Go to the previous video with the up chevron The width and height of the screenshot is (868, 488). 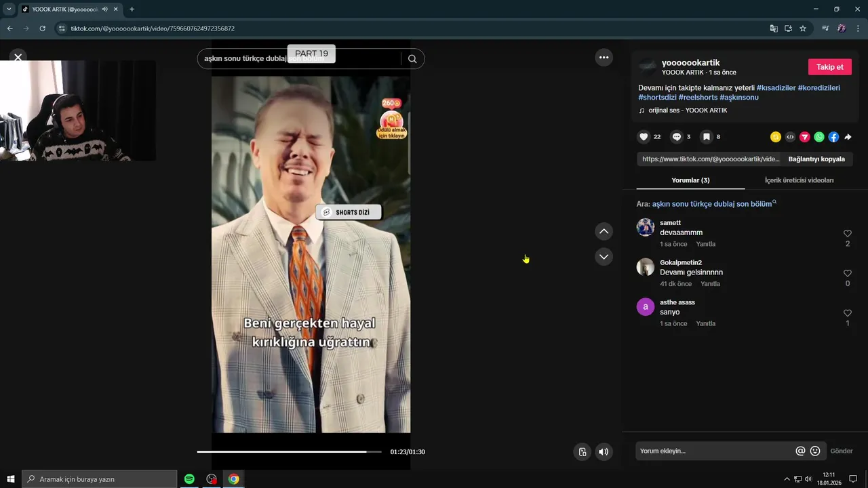[604, 232]
